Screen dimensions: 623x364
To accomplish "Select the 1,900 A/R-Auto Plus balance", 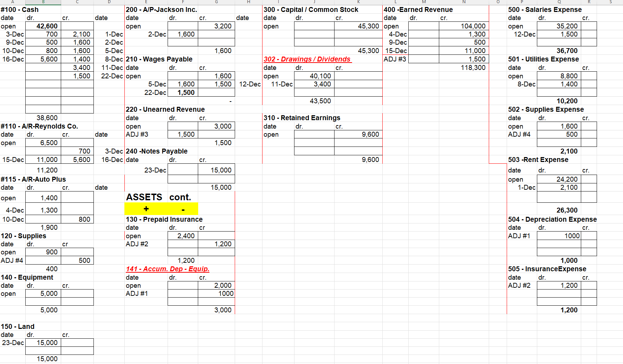I will (x=43, y=227).
